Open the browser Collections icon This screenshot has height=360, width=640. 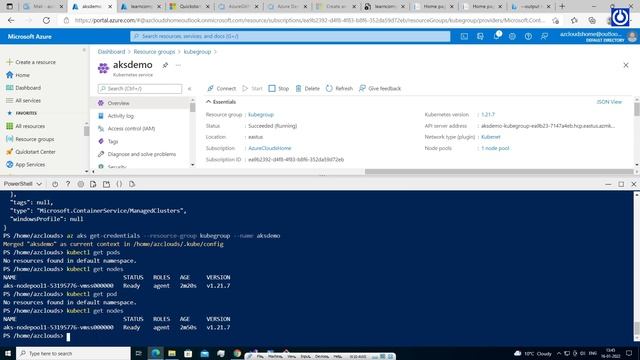592,20
